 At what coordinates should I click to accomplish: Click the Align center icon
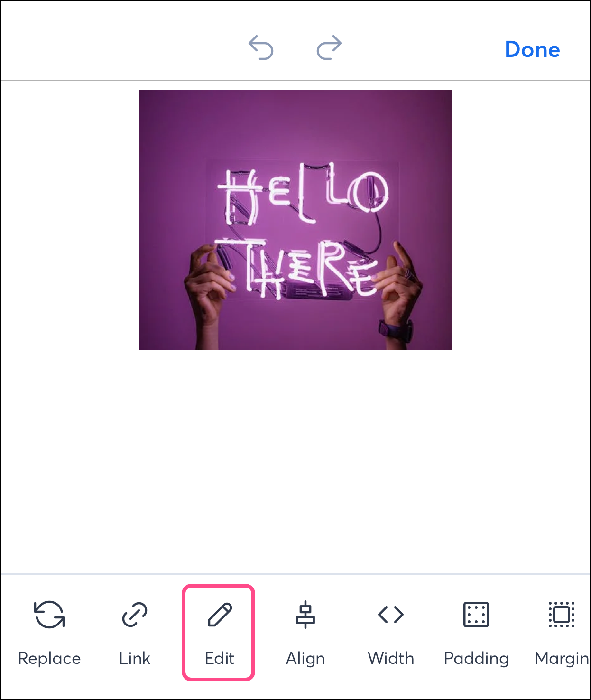[305, 615]
